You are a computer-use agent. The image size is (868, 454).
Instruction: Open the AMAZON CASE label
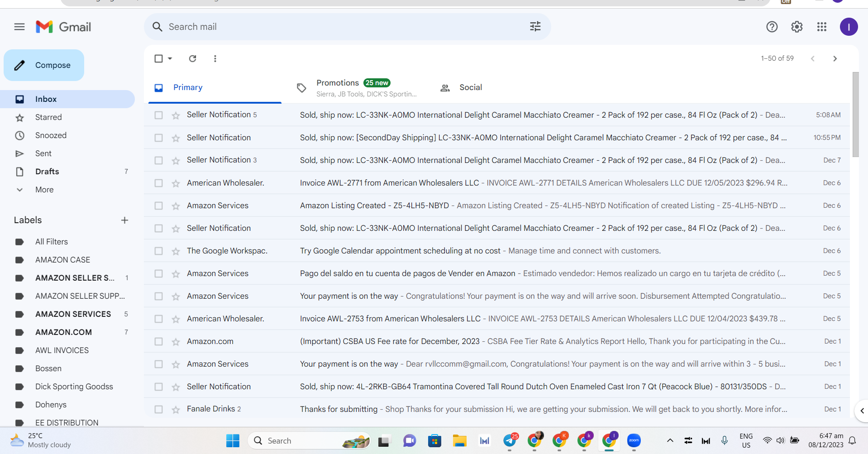(68, 260)
